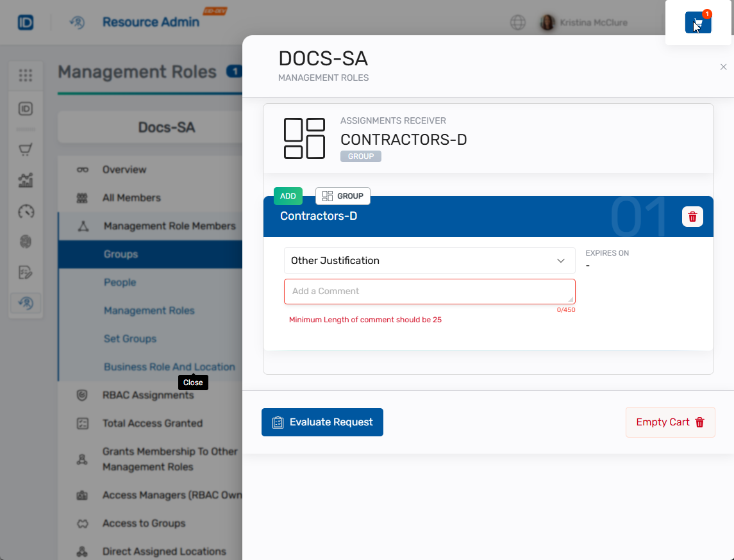This screenshot has height=560, width=734.
Task: Click the Resource Admin sidebar icon
Action: coord(26,303)
